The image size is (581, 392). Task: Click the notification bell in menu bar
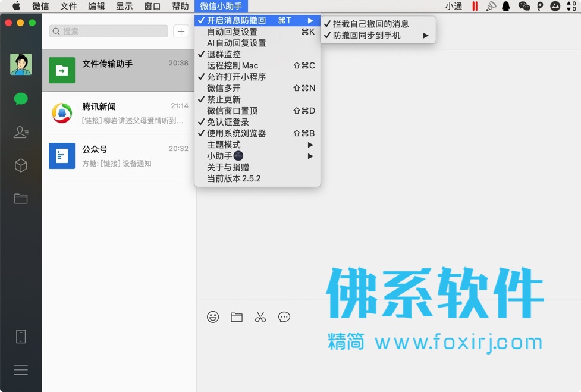pyautogui.click(x=506, y=6)
